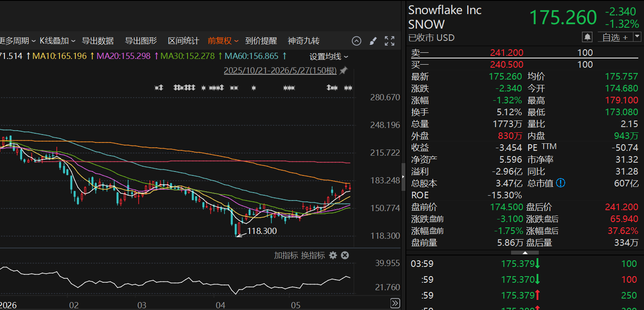The width and height of the screenshot is (644, 310).
Task: Close the indicator panel using the X icon
Action: click(345, 255)
